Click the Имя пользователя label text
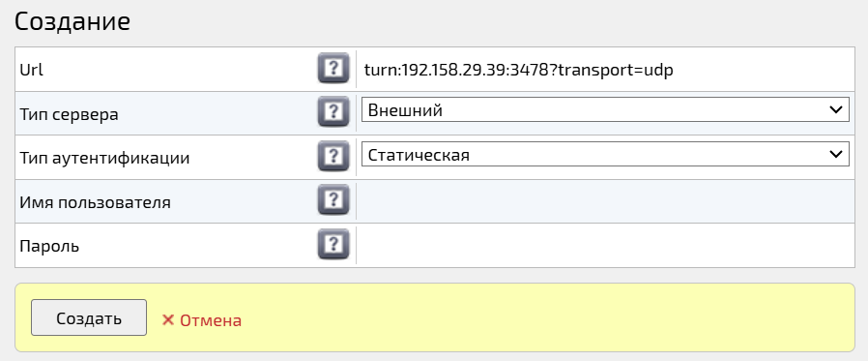The image size is (868, 361). tap(96, 202)
